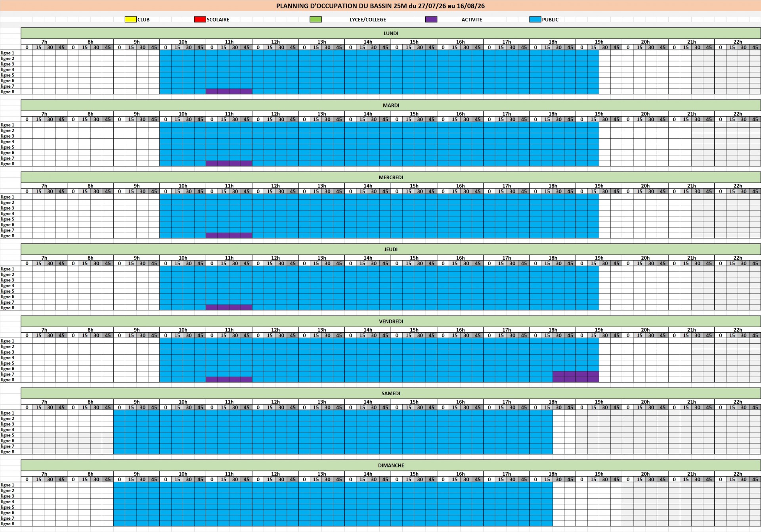
Task: Click the purple evening activity block under VENDREDI
Action: 576,377
